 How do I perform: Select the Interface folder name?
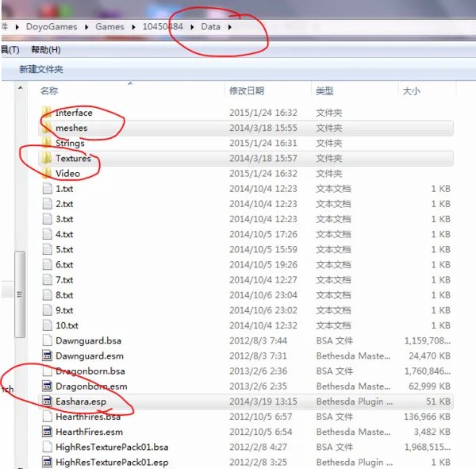click(x=74, y=113)
